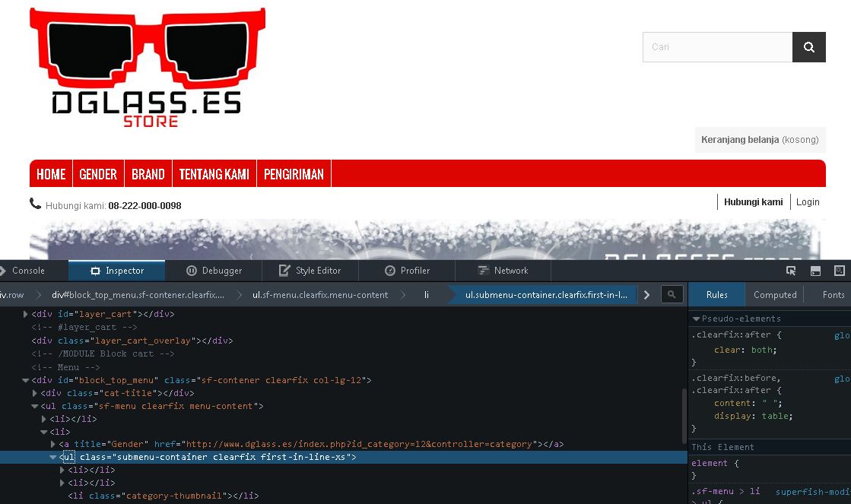
Task: Click the responsive design mode icon
Action: [839, 271]
